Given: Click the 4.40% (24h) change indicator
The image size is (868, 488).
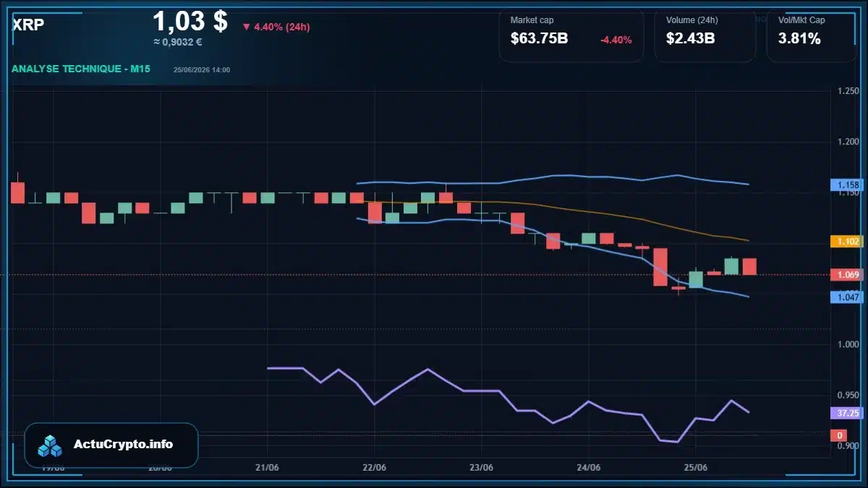Looking at the screenshot, I should [x=276, y=27].
